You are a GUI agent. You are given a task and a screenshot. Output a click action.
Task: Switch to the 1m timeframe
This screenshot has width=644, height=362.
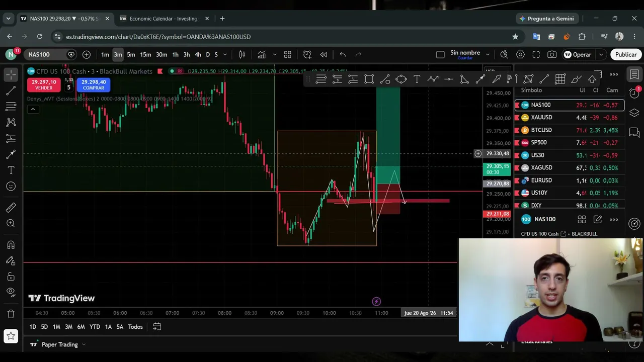coord(105,54)
